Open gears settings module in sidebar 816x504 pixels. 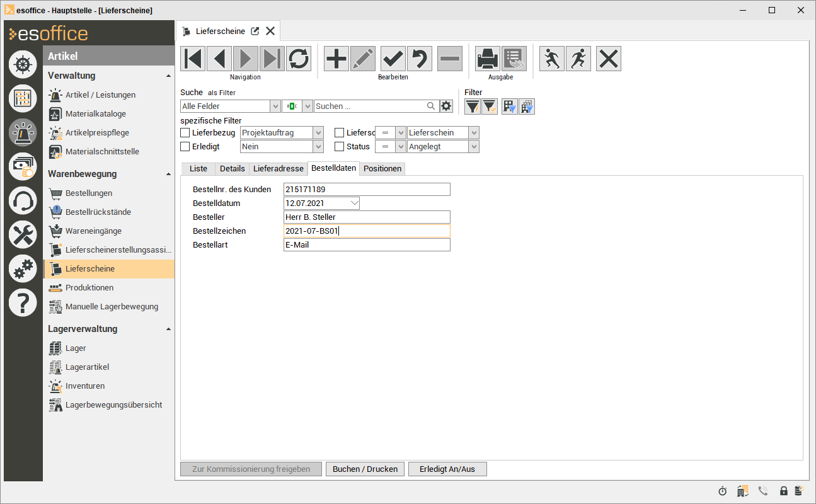tap(23, 269)
